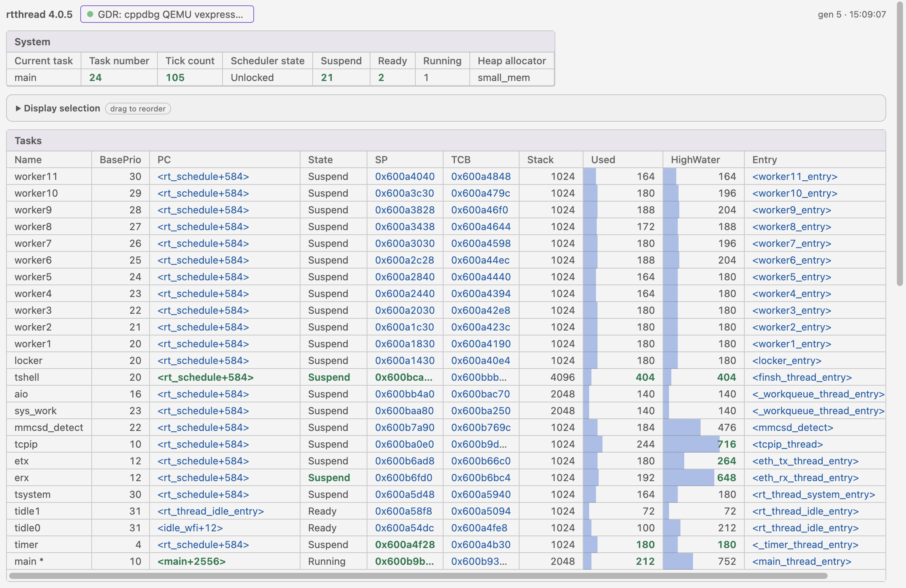The image size is (906, 588).
Task: Open <main_thread_entry> link
Action: [x=801, y=562]
